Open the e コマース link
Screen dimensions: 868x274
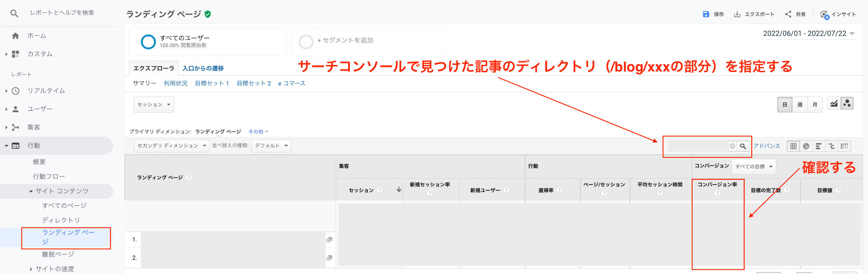[292, 83]
